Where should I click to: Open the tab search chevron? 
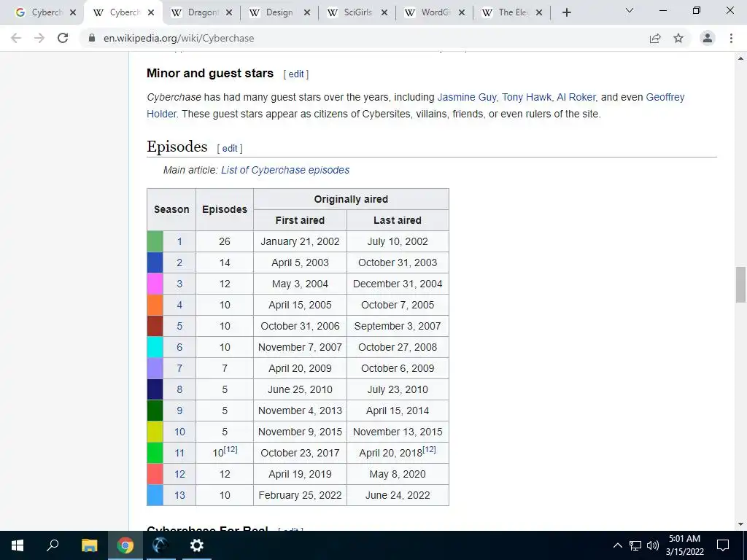click(630, 10)
